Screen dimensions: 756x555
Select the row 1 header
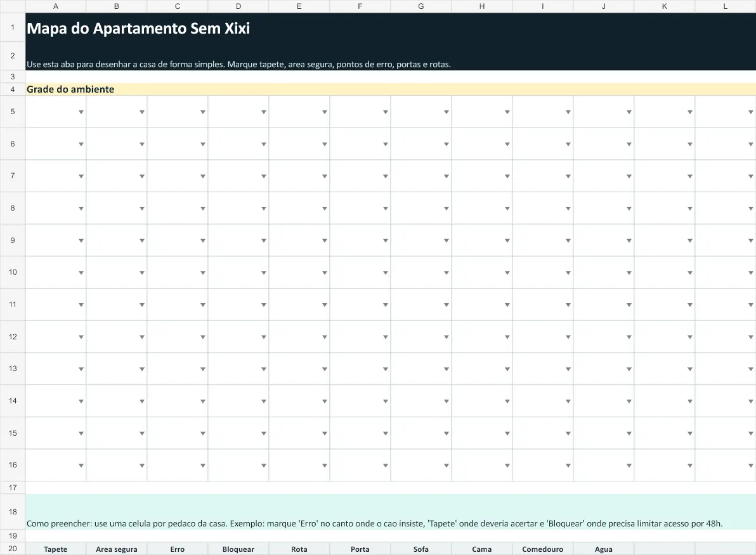13,27
